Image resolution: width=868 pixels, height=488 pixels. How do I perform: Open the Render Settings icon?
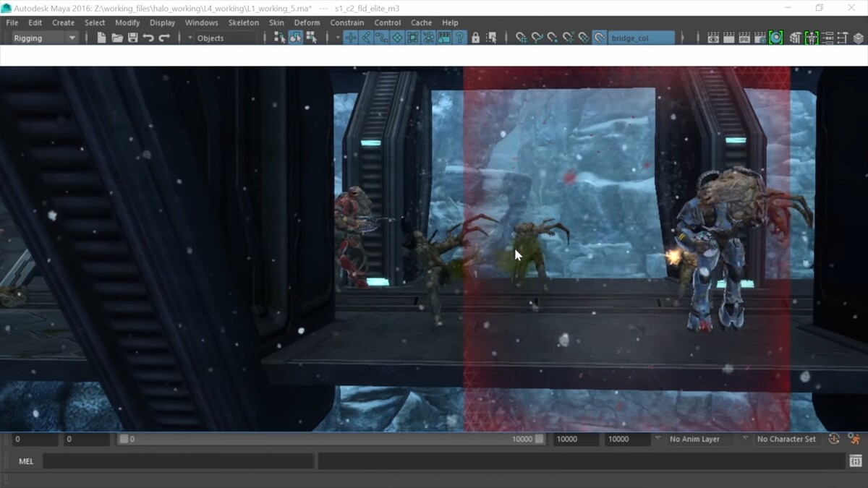pyautogui.click(x=758, y=37)
